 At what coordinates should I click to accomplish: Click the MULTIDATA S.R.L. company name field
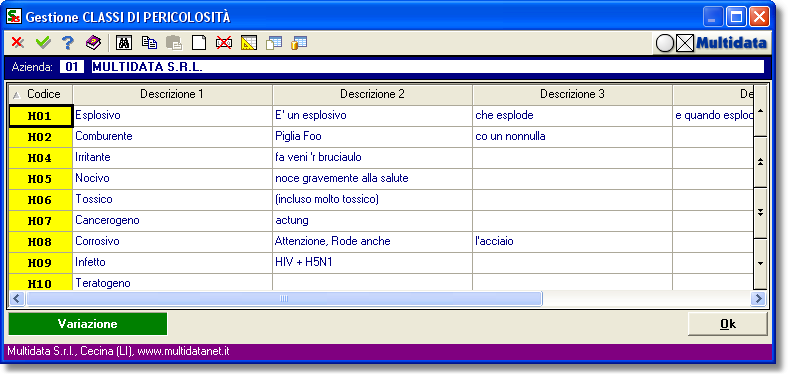click(x=428, y=67)
